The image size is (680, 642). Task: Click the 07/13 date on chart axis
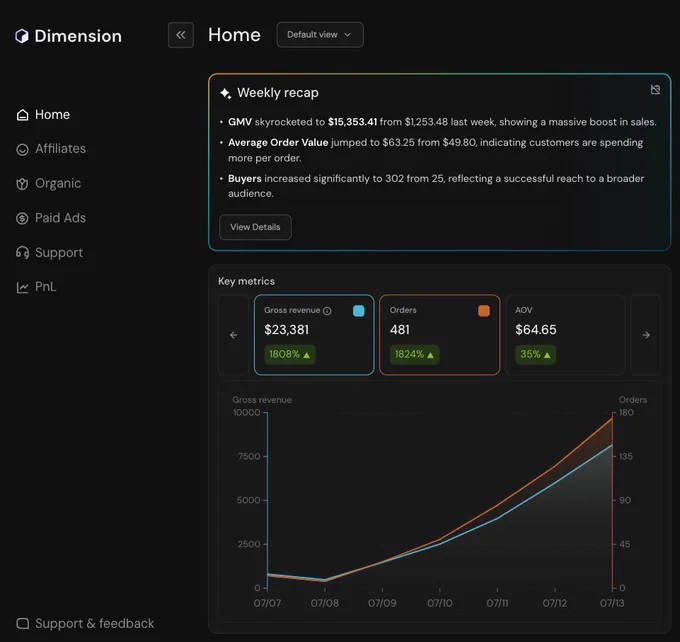coord(612,603)
